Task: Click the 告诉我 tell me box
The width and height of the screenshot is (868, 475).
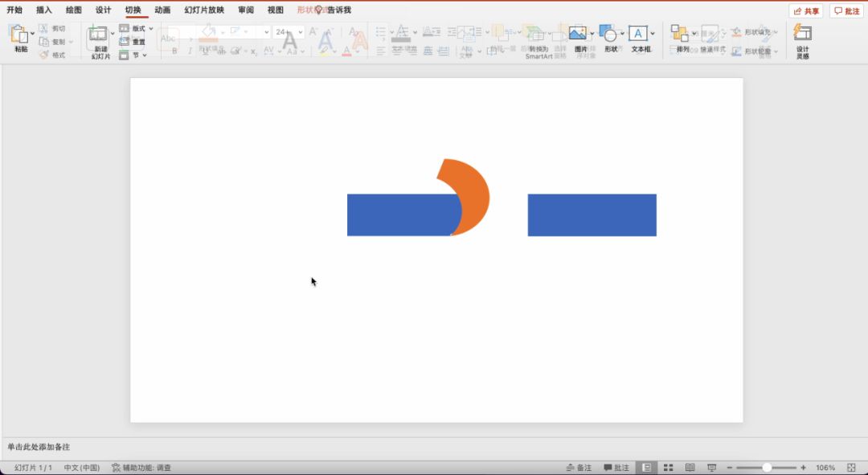Action: [x=334, y=10]
